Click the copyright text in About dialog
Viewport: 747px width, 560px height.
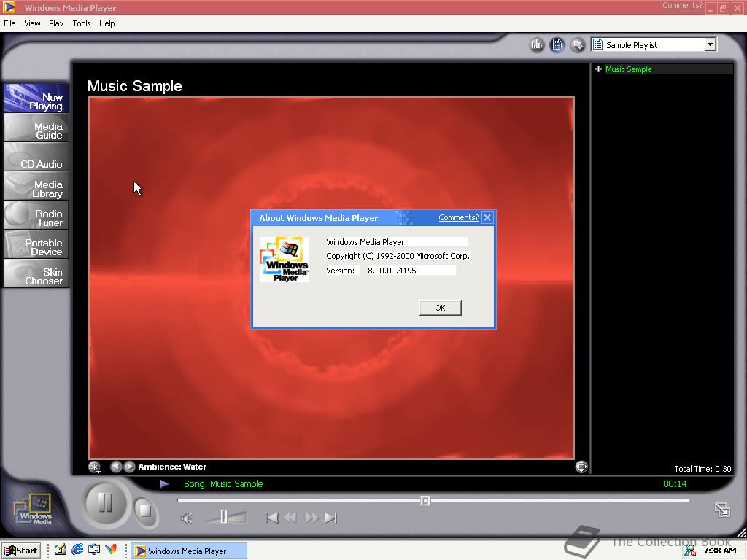[398, 256]
